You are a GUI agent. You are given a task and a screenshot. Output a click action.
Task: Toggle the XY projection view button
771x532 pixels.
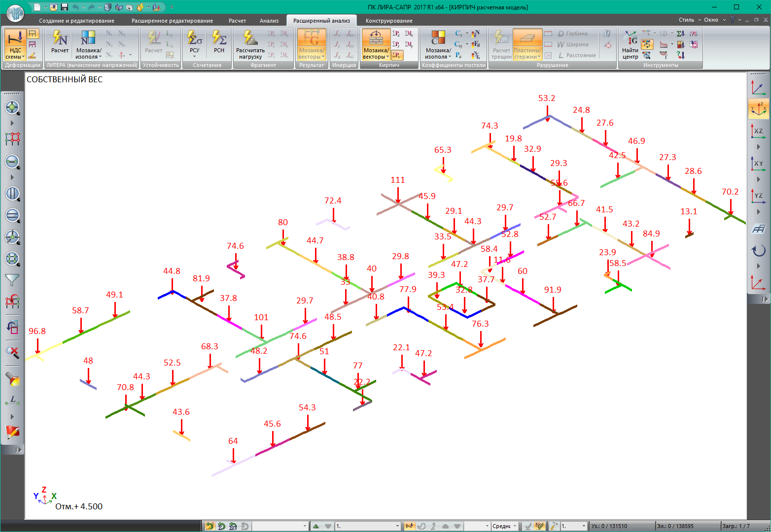pos(758,163)
